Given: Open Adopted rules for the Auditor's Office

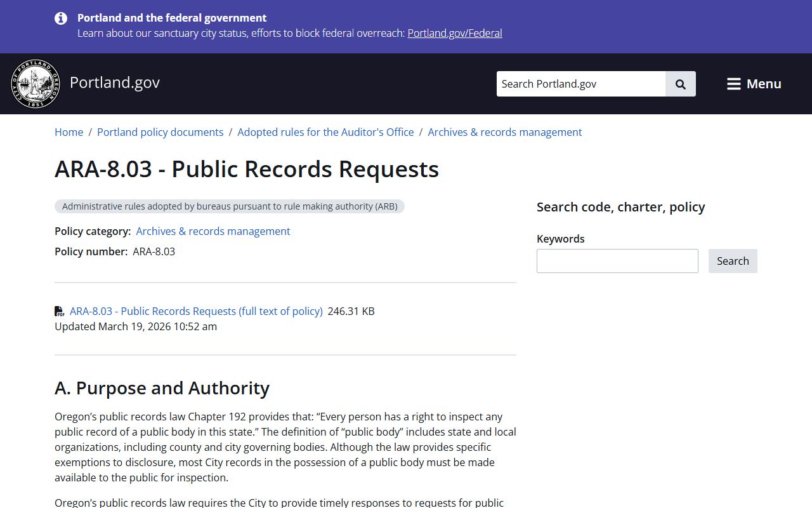Looking at the screenshot, I should click(325, 132).
